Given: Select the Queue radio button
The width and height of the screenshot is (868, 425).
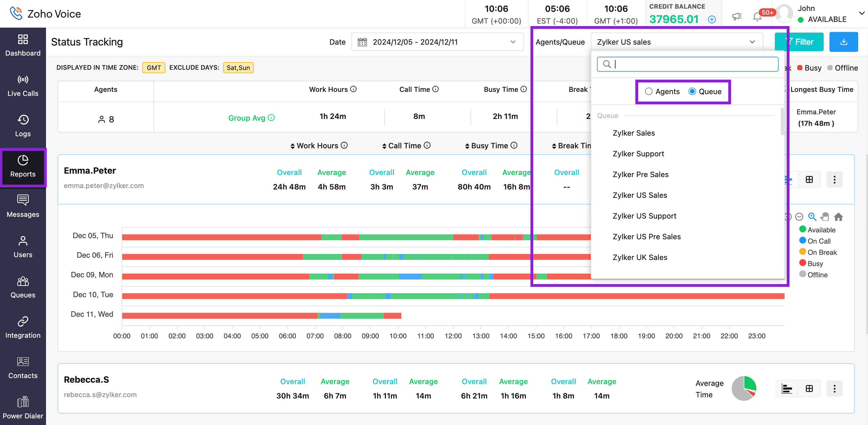Looking at the screenshot, I should point(692,91).
